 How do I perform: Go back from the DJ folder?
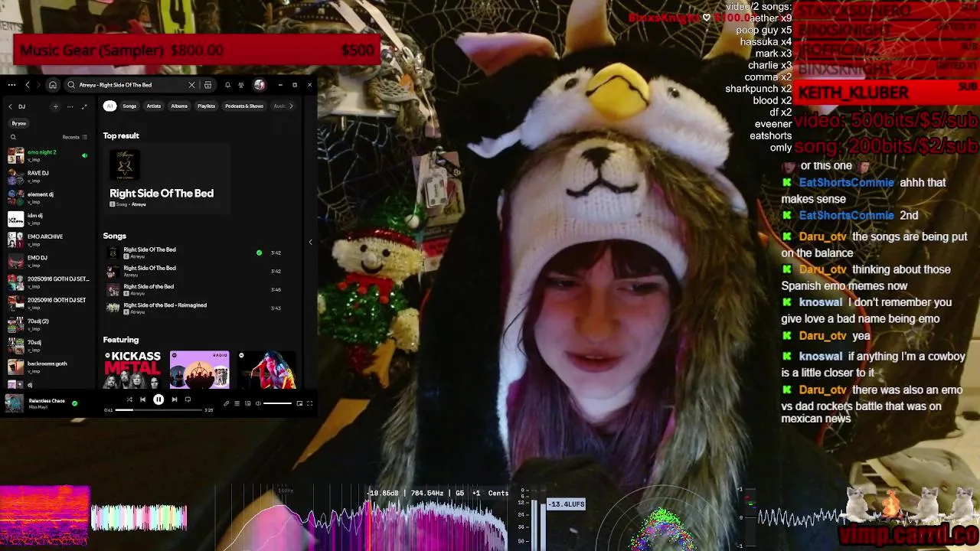pyautogui.click(x=11, y=106)
